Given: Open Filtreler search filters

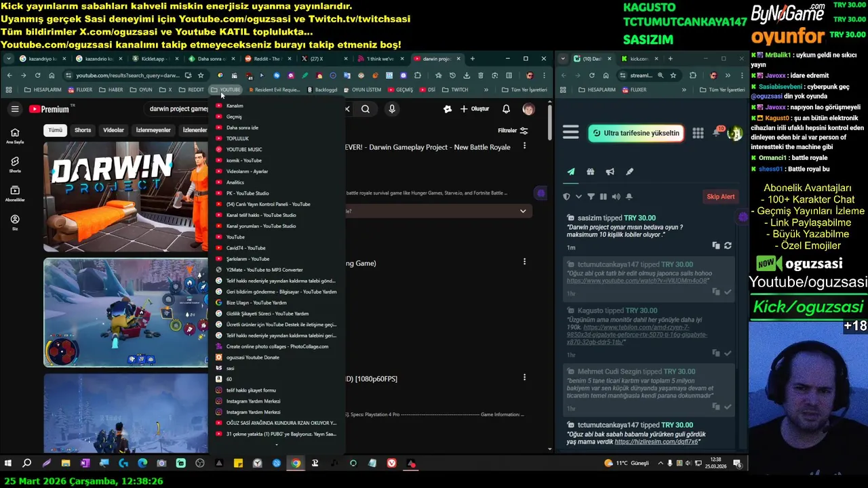Looking at the screenshot, I should click(x=513, y=130).
